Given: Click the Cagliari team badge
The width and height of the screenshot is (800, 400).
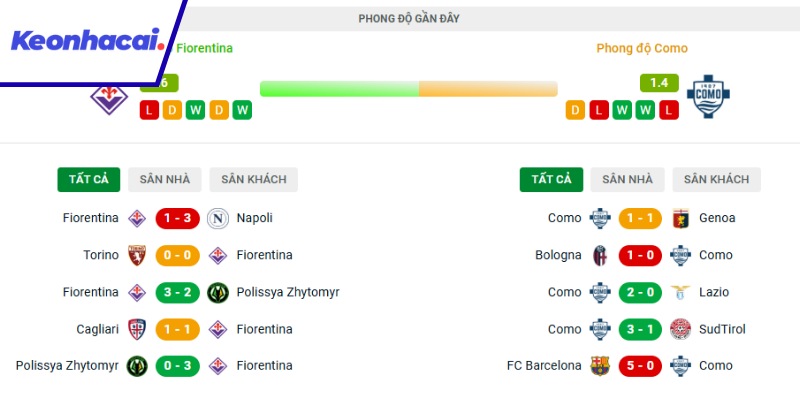Looking at the screenshot, I should (137, 329).
